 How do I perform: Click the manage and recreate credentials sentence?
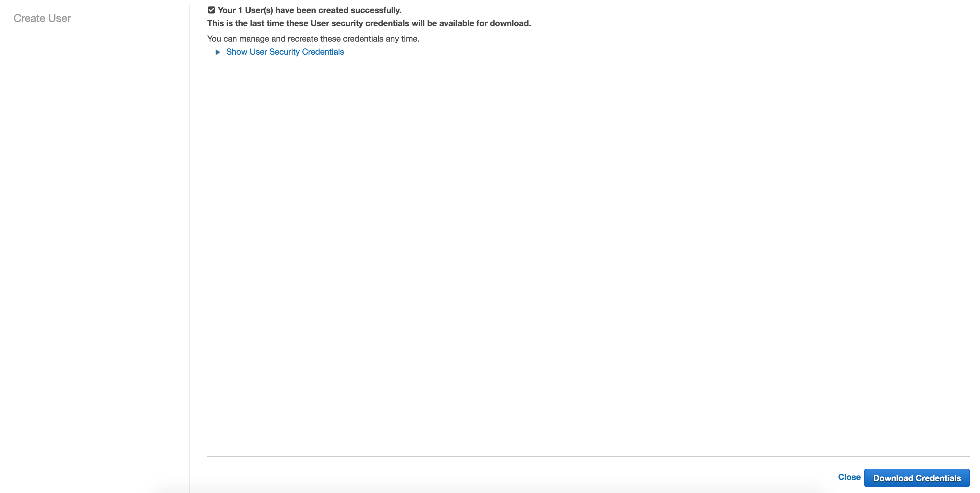tap(313, 39)
